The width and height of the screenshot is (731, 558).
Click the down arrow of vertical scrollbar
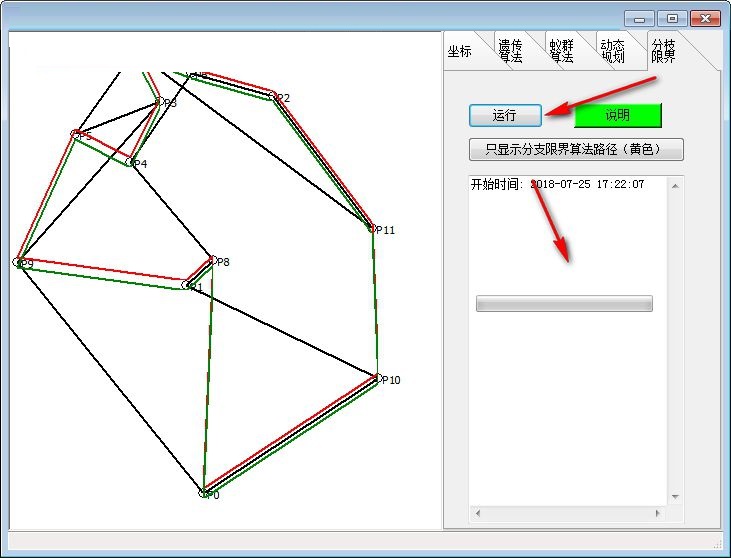tap(675, 497)
